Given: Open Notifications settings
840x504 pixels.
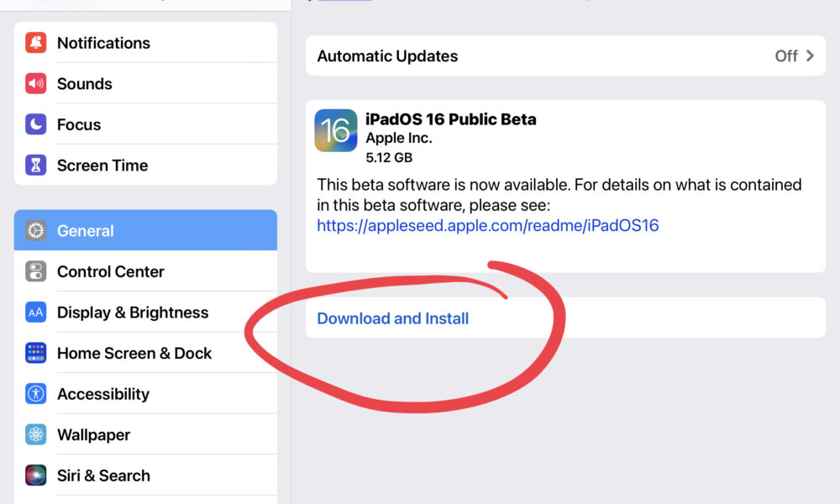Looking at the screenshot, I should 145,43.
